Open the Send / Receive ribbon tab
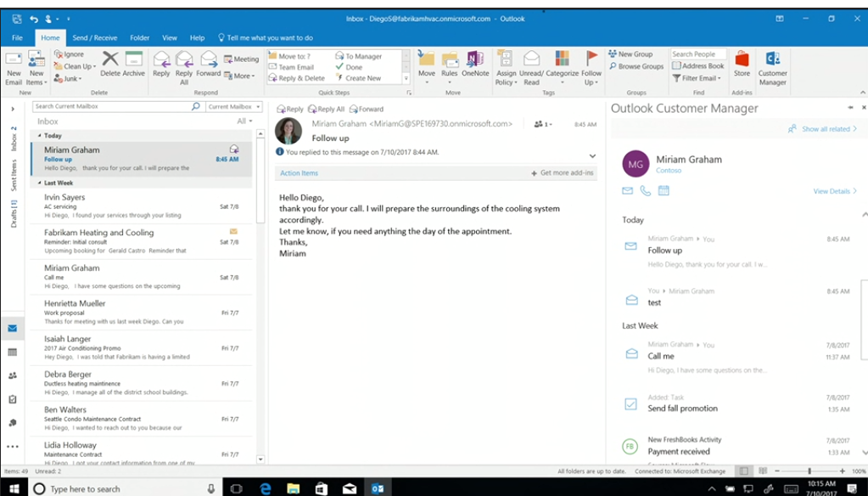868x496 pixels. click(x=94, y=38)
